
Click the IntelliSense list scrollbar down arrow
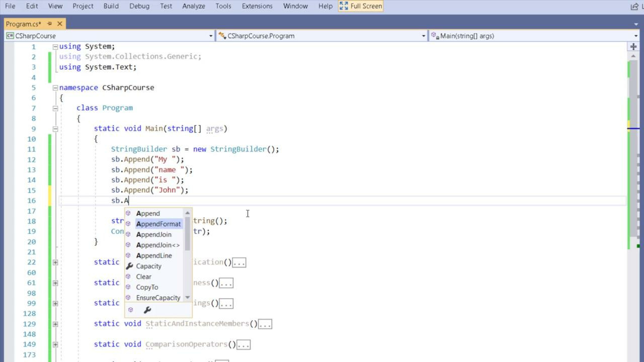[188, 297]
